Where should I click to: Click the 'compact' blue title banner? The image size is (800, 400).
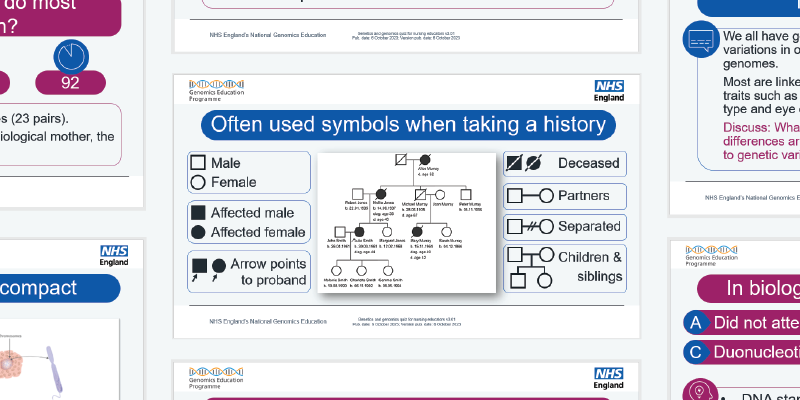pos(60,288)
